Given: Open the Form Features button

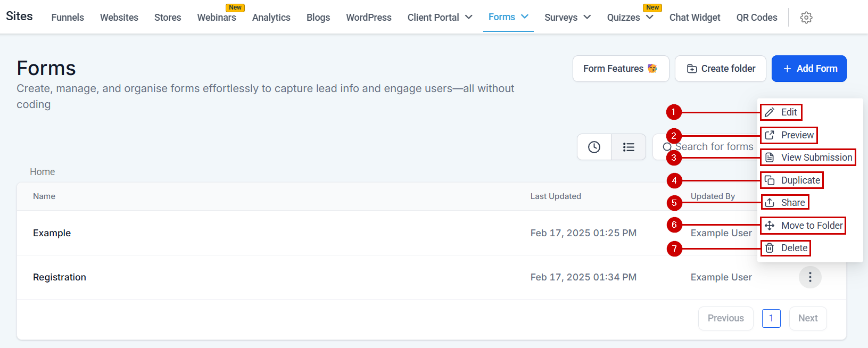Looking at the screenshot, I should click(621, 69).
